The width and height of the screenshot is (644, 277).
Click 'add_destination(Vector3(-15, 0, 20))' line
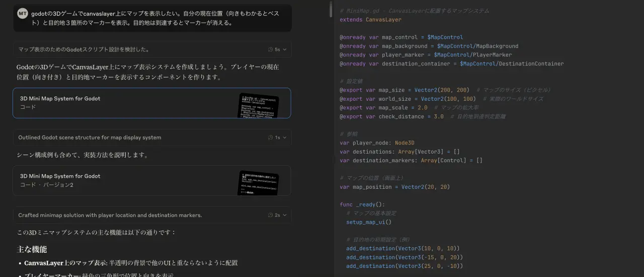405,257
